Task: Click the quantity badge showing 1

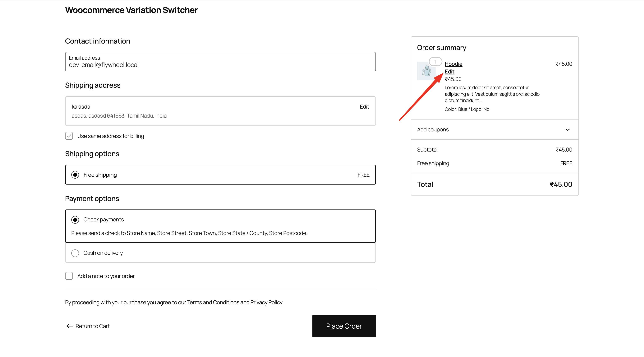Action: (435, 62)
